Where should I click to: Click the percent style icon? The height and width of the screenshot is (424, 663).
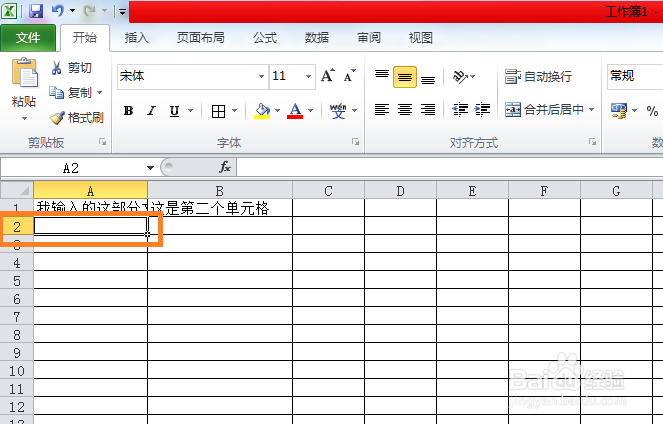652,111
